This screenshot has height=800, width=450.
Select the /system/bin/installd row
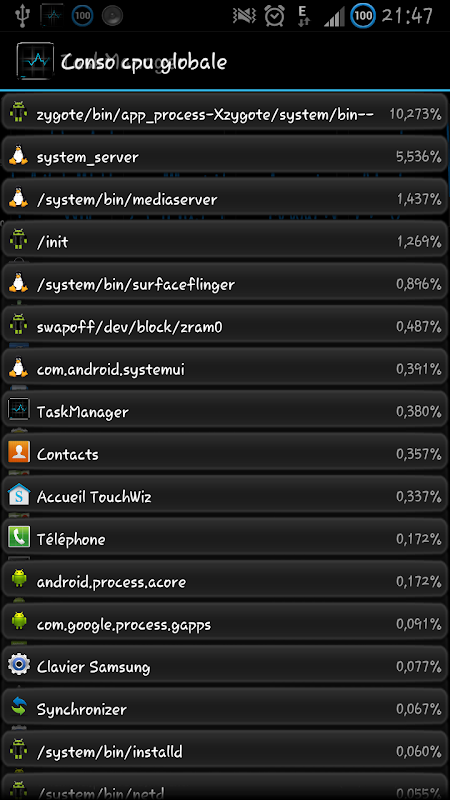pos(225,750)
